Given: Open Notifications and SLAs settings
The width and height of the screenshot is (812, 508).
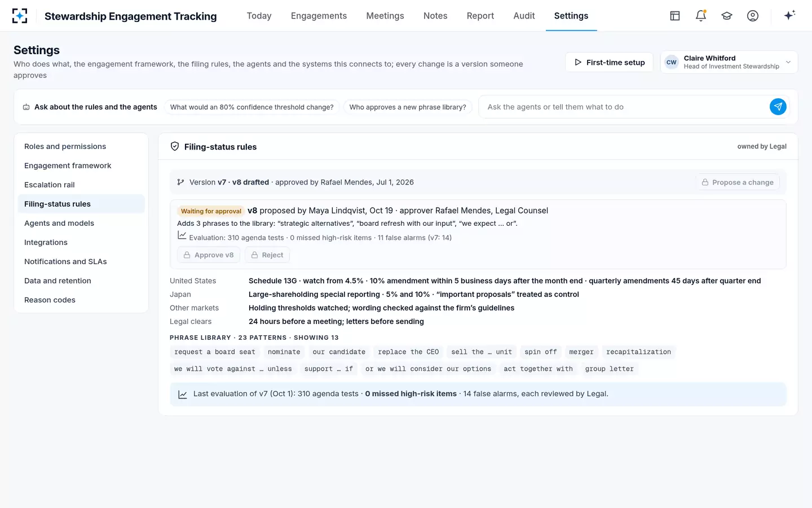Looking at the screenshot, I should click(x=81, y=262).
